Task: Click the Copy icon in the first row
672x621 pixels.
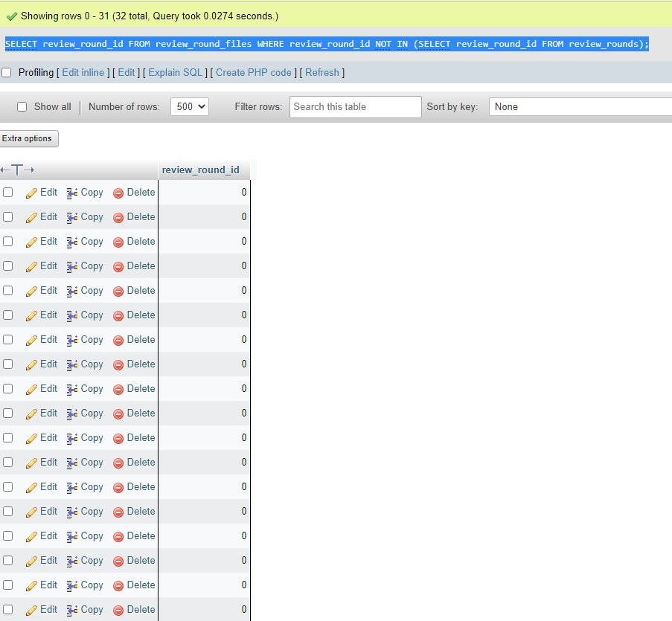Action: [72, 193]
